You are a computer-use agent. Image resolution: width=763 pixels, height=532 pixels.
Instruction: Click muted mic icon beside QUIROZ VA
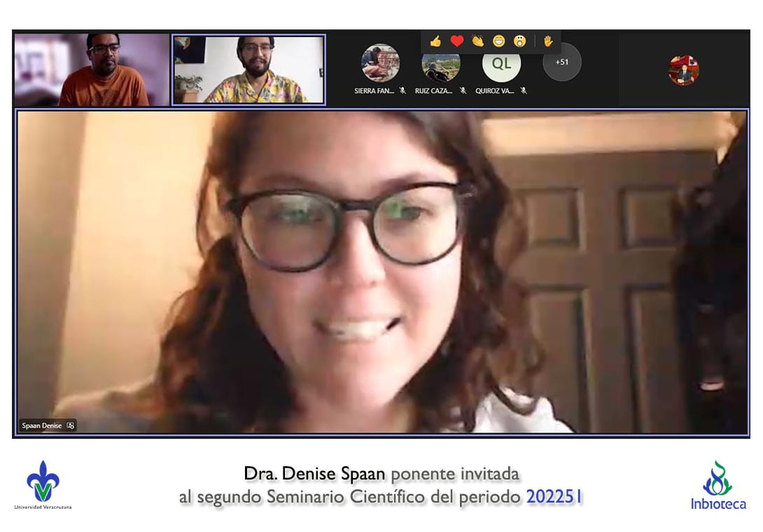[524, 90]
